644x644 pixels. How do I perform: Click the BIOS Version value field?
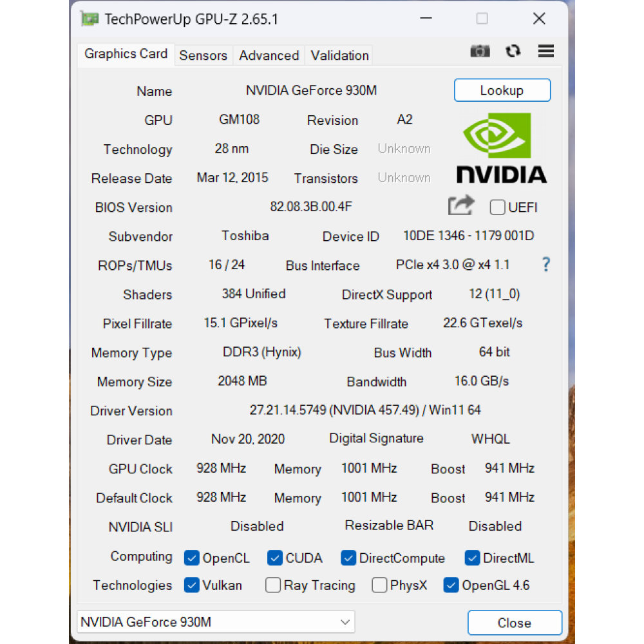point(311,207)
